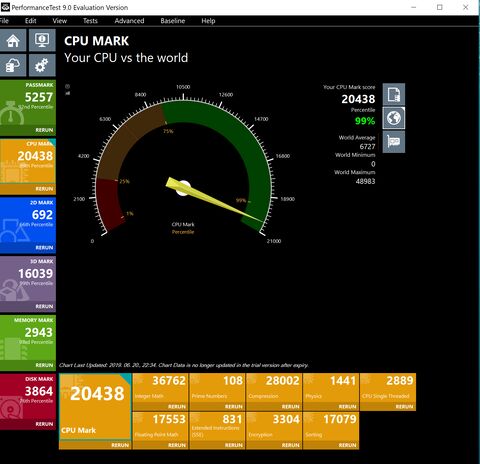The image size is (480, 464).
Task: Click the green 99% percentile value
Action: click(x=365, y=121)
